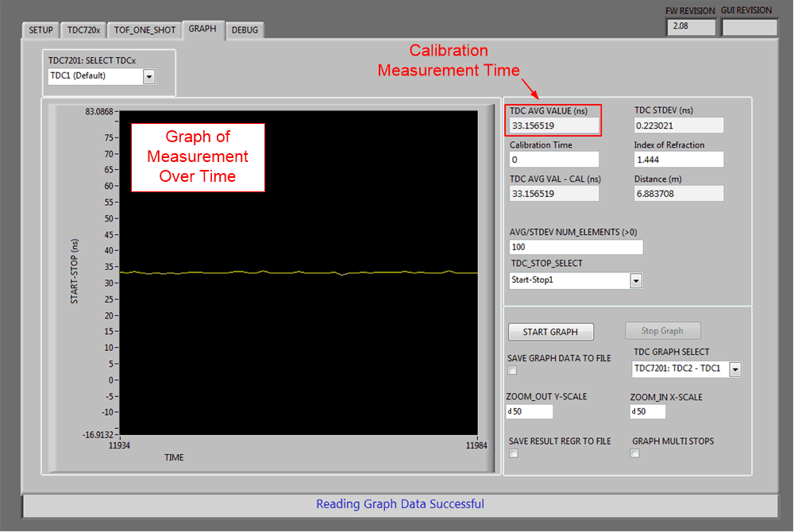This screenshot has height=532, width=794.
Task: Open the TDC720x tab
Action: [83, 30]
